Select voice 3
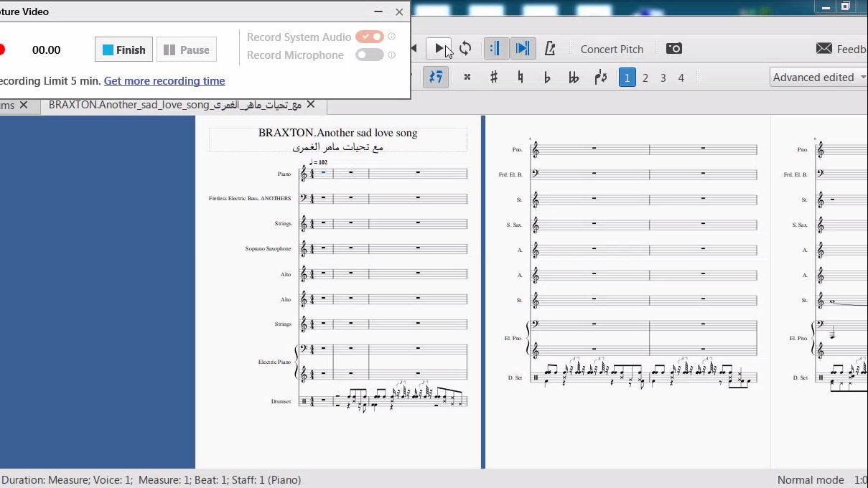This screenshot has width=868, height=488. [x=663, y=78]
